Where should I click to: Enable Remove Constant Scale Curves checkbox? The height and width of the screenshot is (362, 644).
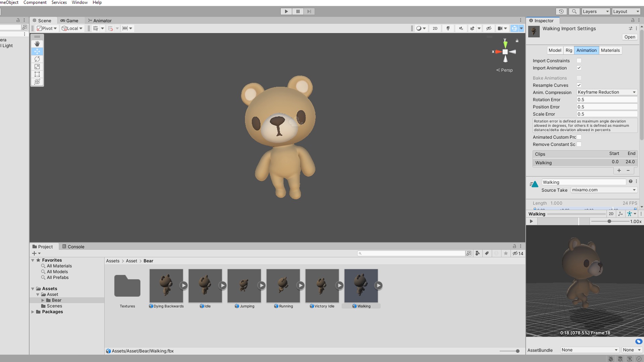click(579, 144)
